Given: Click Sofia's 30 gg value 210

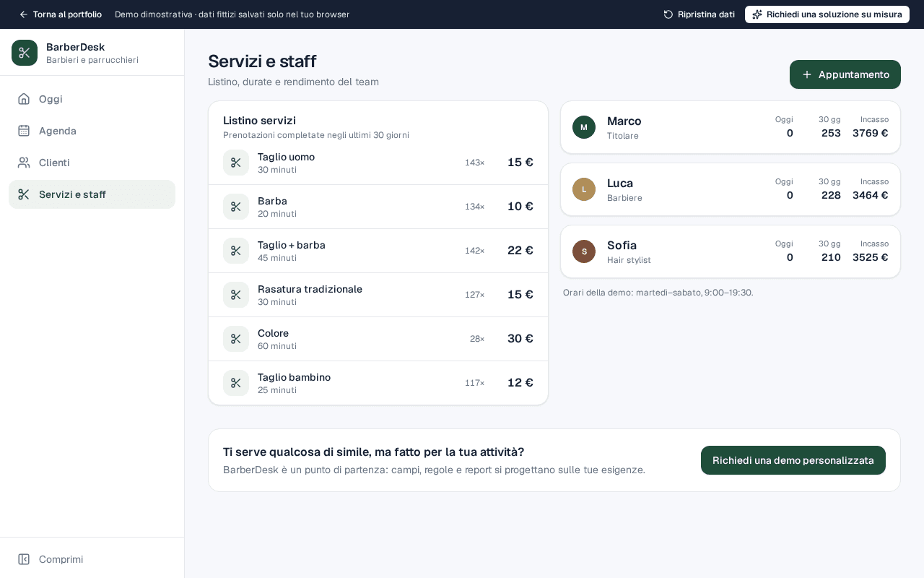Looking at the screenshot, I should (831, 257).
